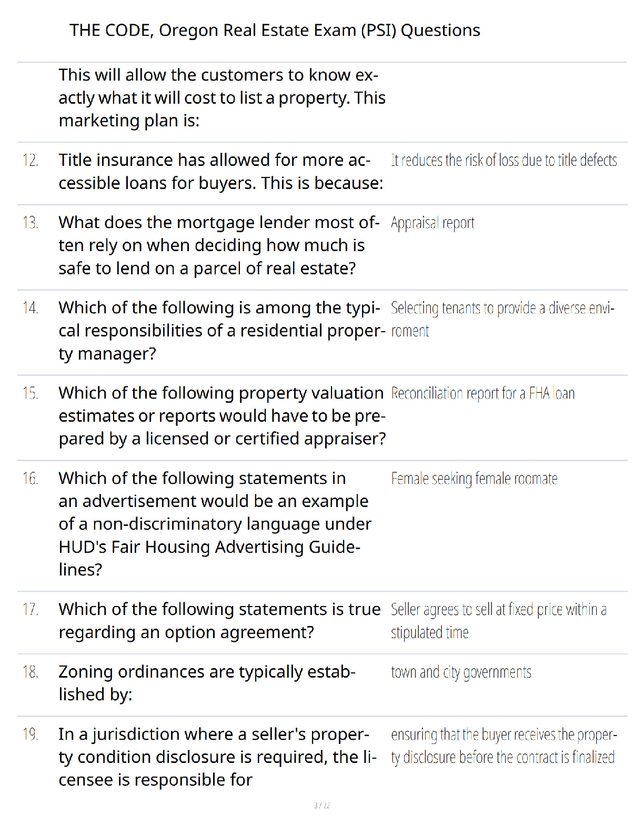Screen dimensions: 644x834
Task: Click answer 'Selecting tenants to provide a diverse'
Action: click(x=502, y=320)
